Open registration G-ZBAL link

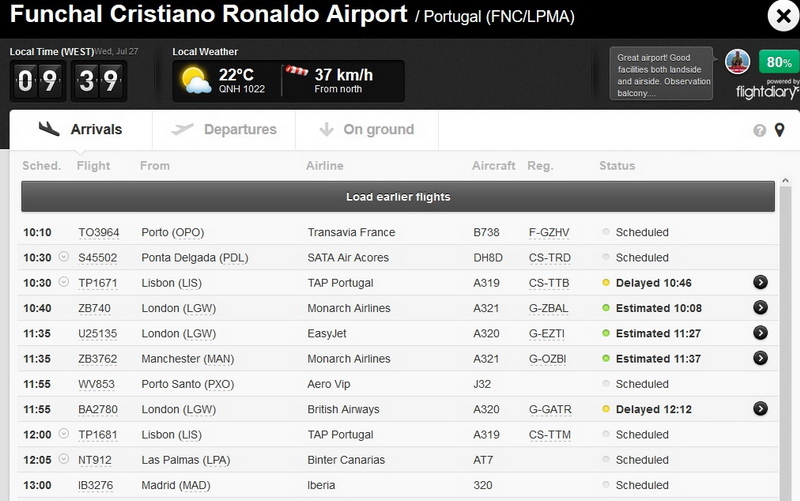548,308
